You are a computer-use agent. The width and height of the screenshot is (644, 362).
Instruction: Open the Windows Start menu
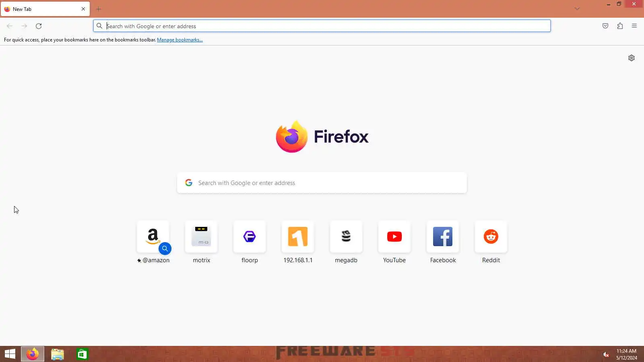[10, 354]
